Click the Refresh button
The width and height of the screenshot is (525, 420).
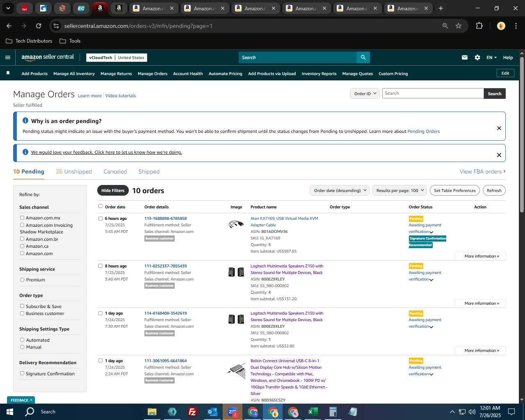pyautogui.click(x=494, y=190)
